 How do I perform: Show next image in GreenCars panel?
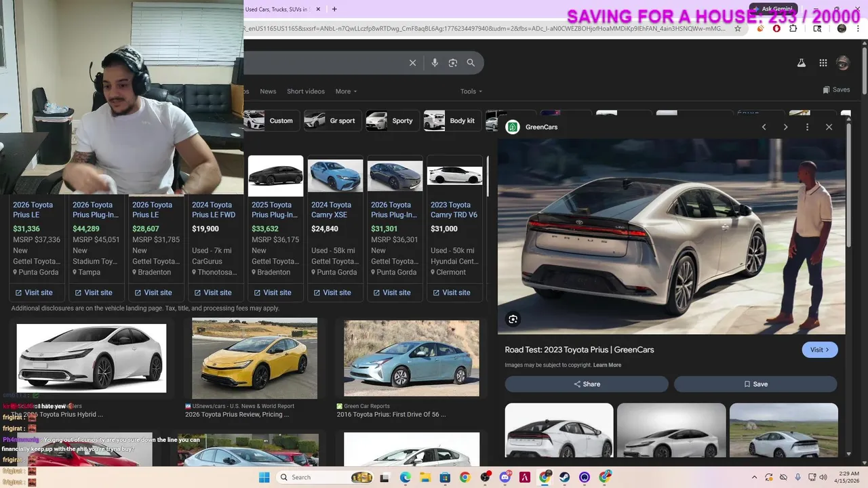pos(785,127)
